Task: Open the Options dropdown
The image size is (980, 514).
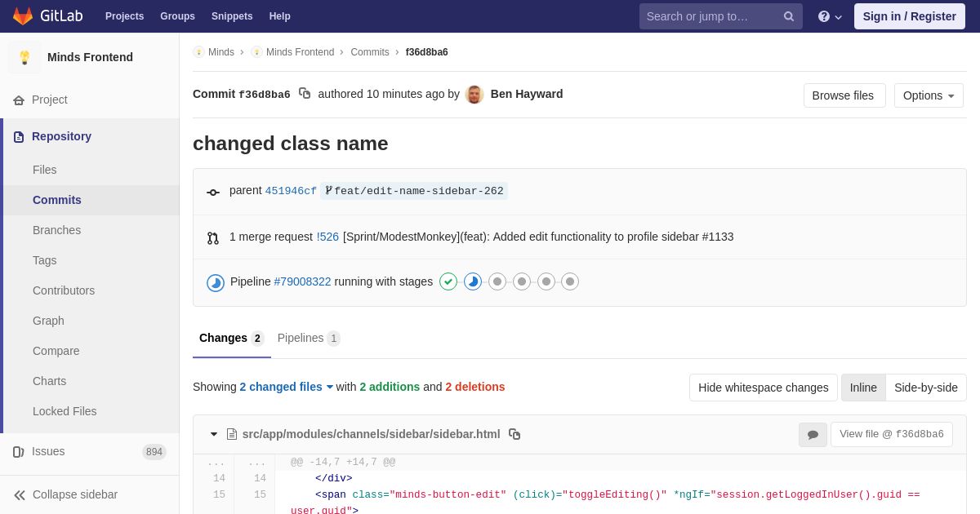Action: (x=929, y=95)
